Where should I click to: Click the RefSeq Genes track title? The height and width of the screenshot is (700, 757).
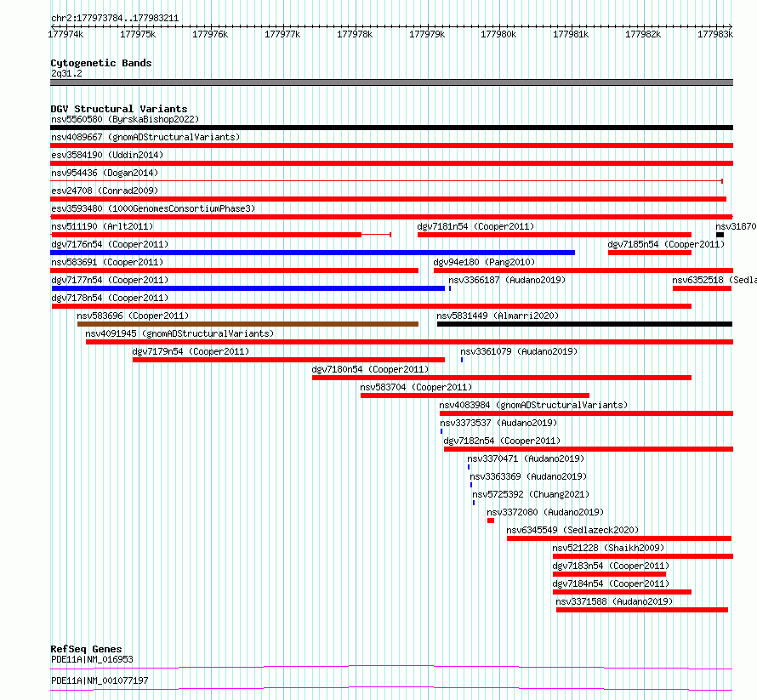point(87,649)
